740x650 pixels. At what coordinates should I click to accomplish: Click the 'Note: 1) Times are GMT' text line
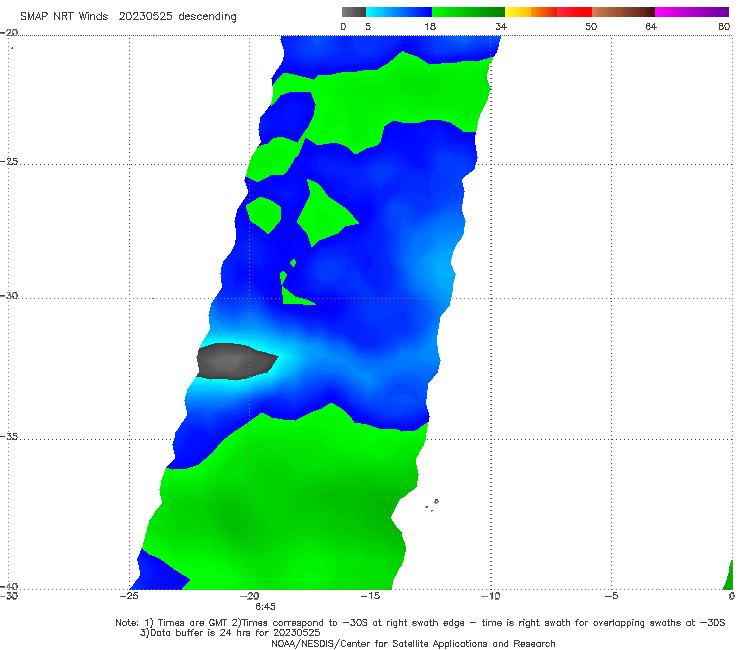pyautogui.click(x=420, y=623)
